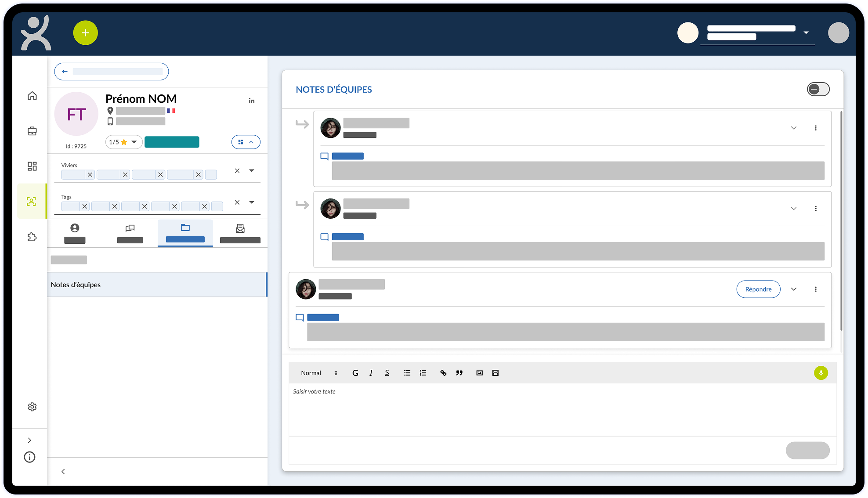Image resolution: width=868 pixels, height=498 pixels.
Task: Open the settings gear in sidebar
Action: click(32, 407)
